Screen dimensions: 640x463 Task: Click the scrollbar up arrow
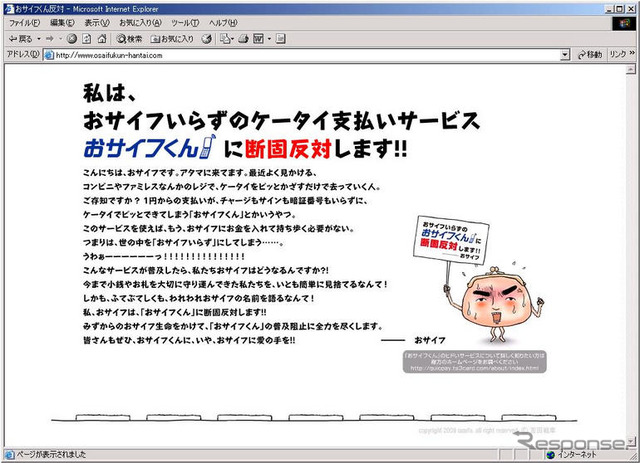pos(631,70)
